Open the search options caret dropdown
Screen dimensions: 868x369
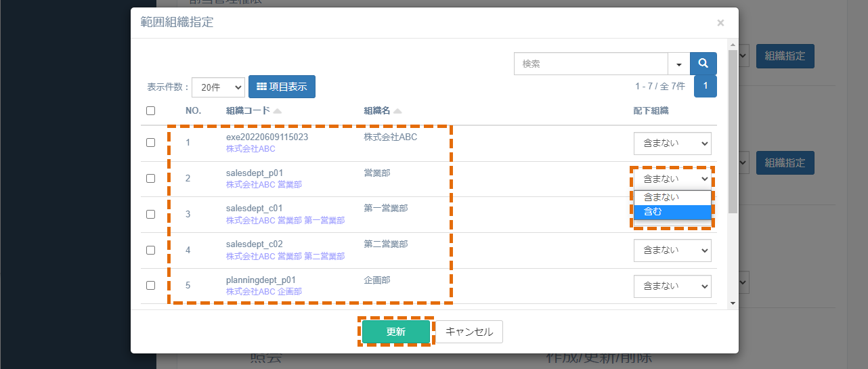point(678,64)
